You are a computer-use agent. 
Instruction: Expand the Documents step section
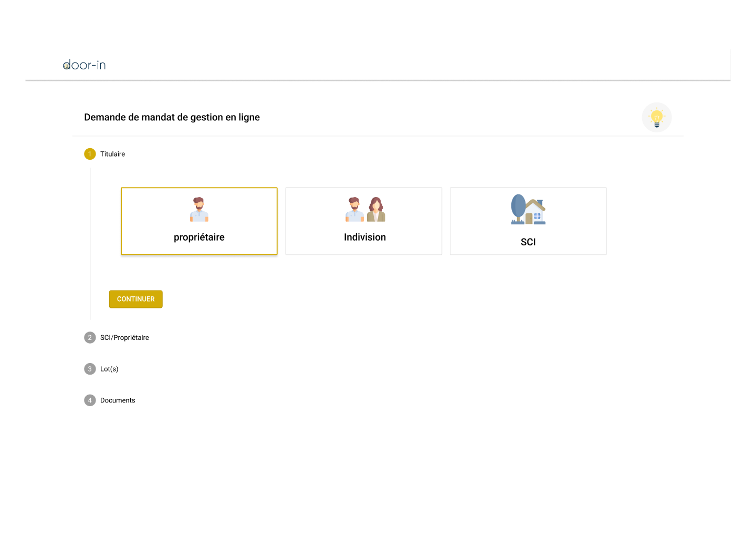118,400
